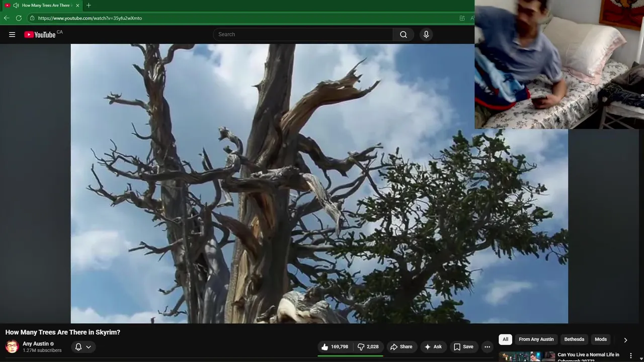Select the How Many Trees browser tab
This screenshot has width=644, height=362.
point(42,5)
